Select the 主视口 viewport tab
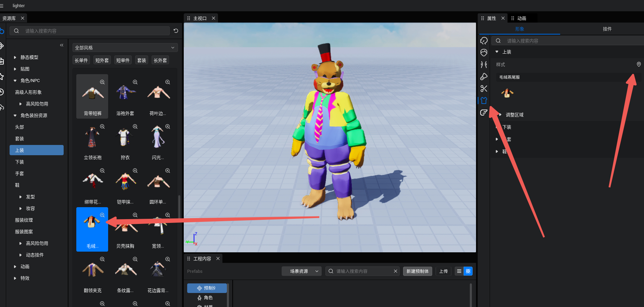Screen dimensions: 644x307 [x=200, y=18]
